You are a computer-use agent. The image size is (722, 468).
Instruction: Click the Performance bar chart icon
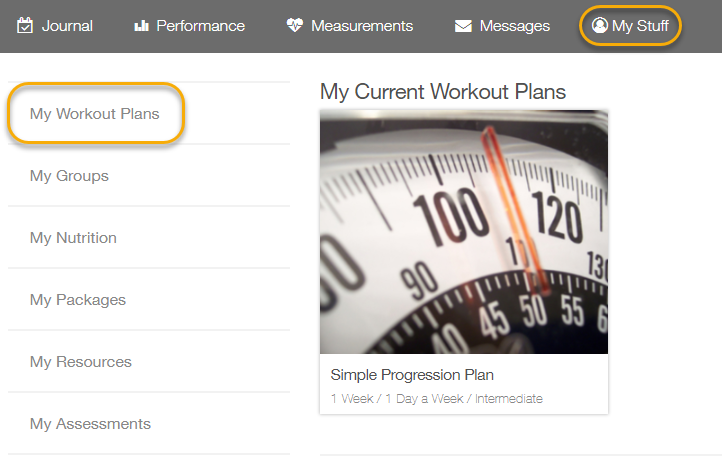(142, 25)
